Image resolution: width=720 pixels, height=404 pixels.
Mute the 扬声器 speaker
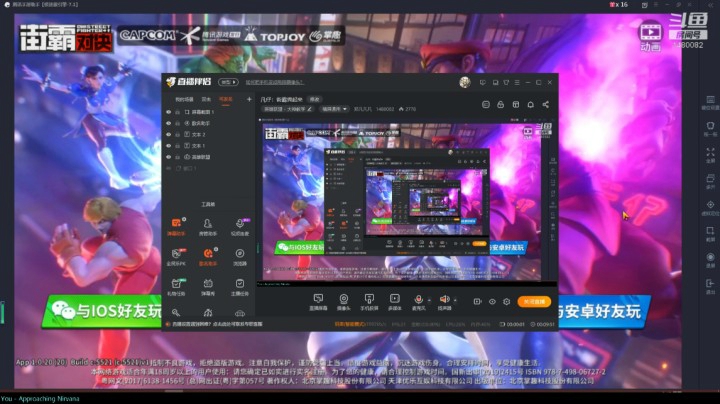444,302
